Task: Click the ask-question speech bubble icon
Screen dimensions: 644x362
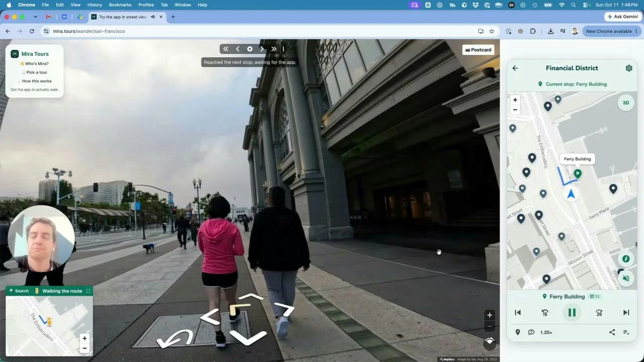Action: click(531, 332)
